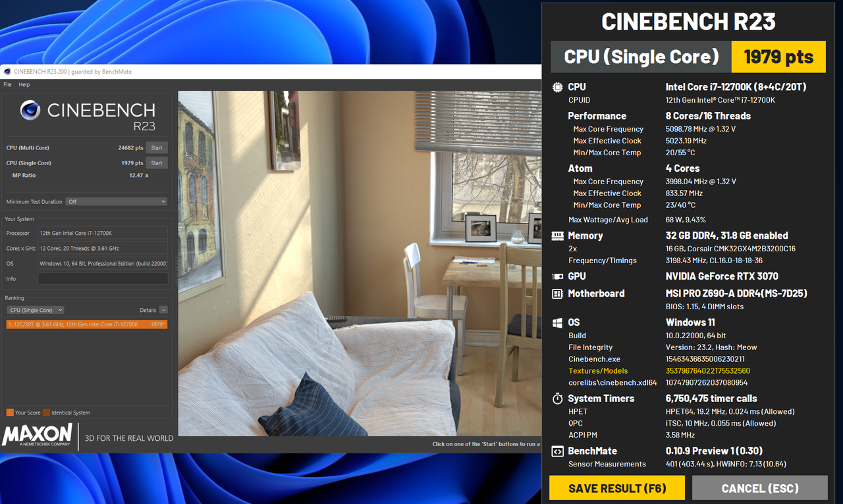
Task: Click the MP Ratio 12.47 x value
Action: pos(138,175)
